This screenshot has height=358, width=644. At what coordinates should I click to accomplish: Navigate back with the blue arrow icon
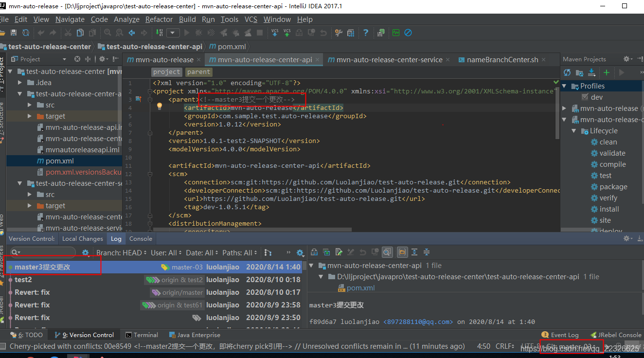click(132, 33)
